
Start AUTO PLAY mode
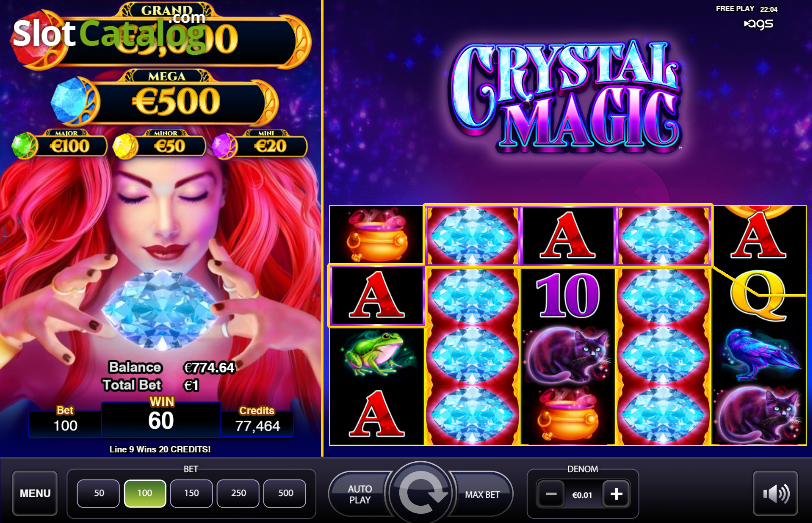point(360,494)
